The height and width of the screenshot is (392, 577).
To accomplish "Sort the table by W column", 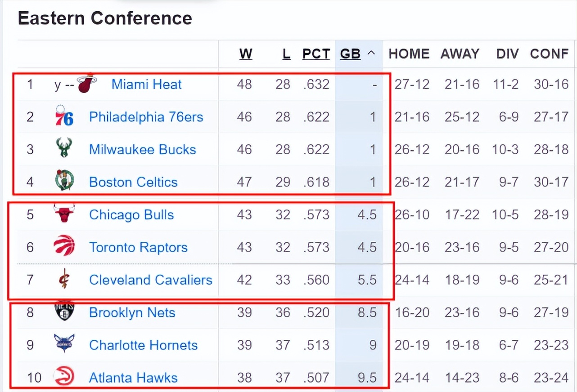I will [x=245, y=54].
